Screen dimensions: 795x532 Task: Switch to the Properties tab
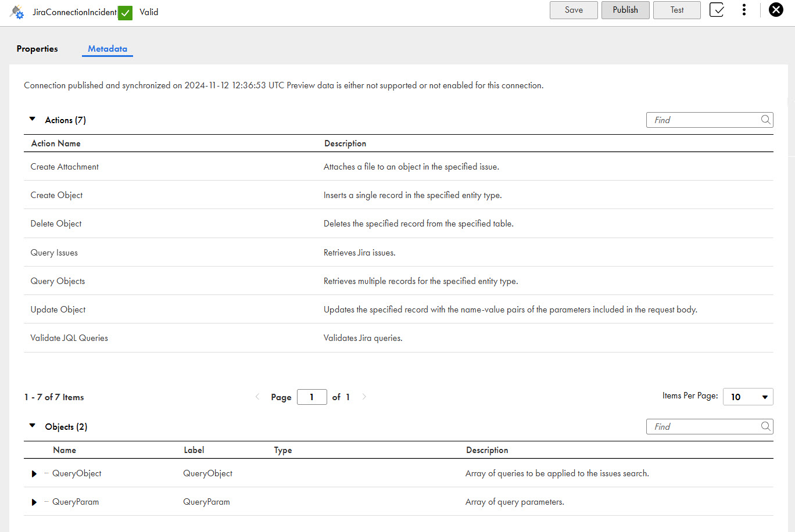37,49
